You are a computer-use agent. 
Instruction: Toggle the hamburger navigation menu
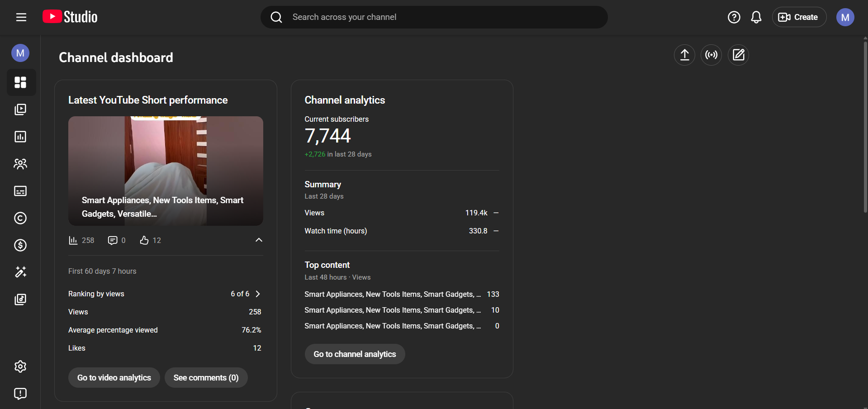(x=21, y=17)
